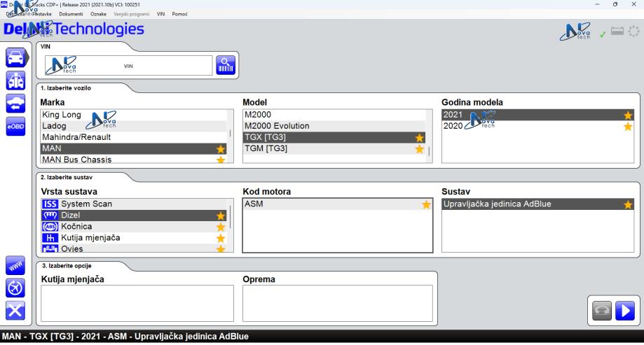The image size is (644, 345).
Task: Open the Postavke menu
Action: [41, 14]
